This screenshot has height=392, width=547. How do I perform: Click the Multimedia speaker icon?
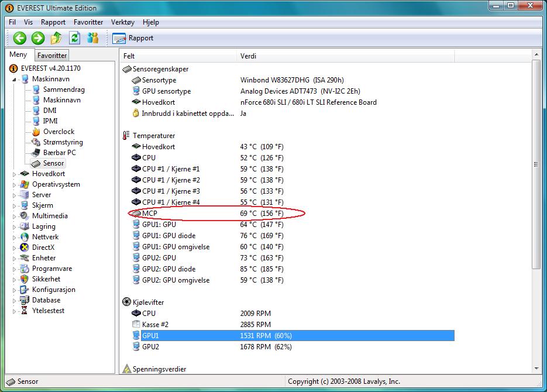(x=25, y=216)
